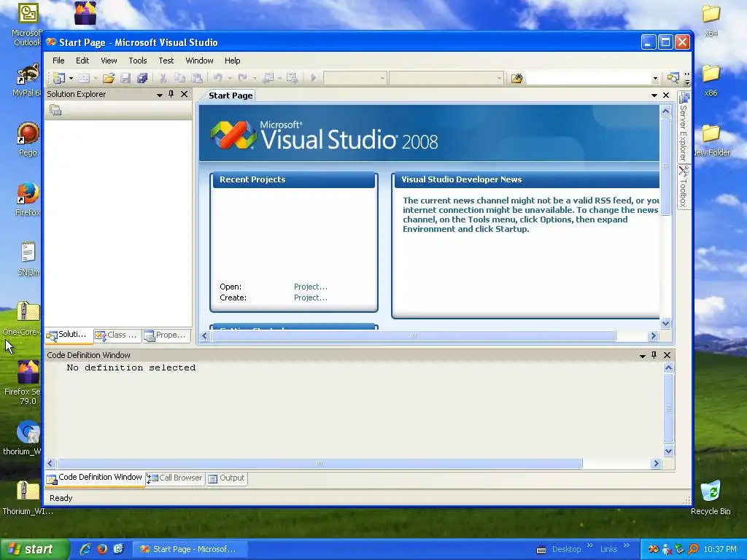The width and height of the screenshot is (747, 560).
Task: Click the Undo arrow icon
Action: pos(217,78)
